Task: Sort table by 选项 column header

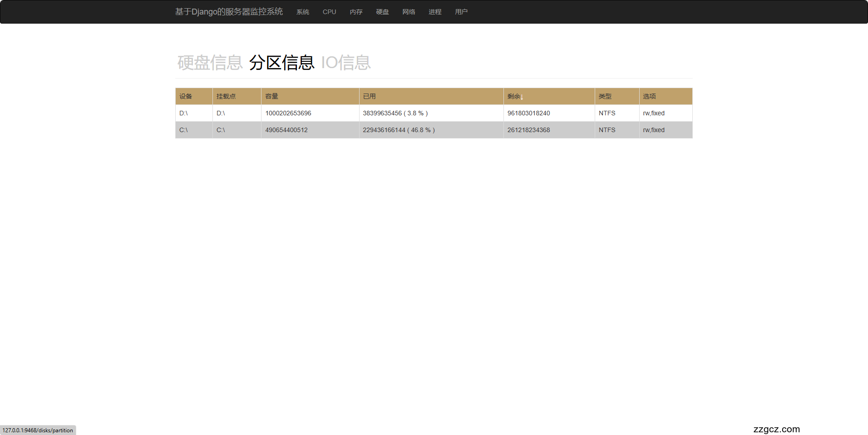Action: [x=649, y=96]
